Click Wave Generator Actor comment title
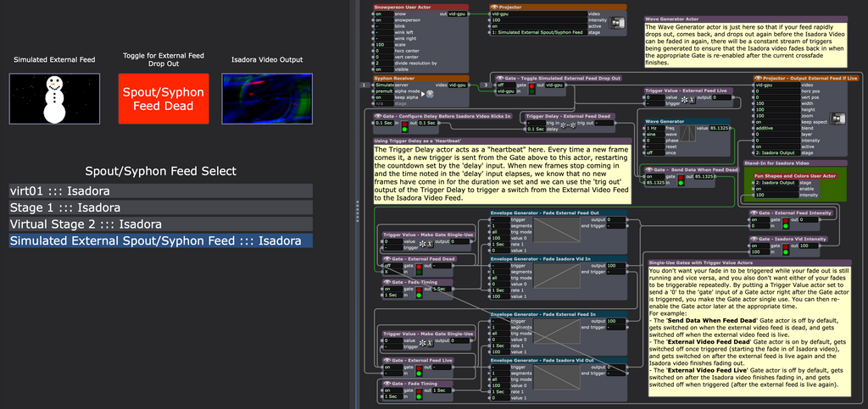The height and width of the screenshot is (409, 868). [746, 19]
